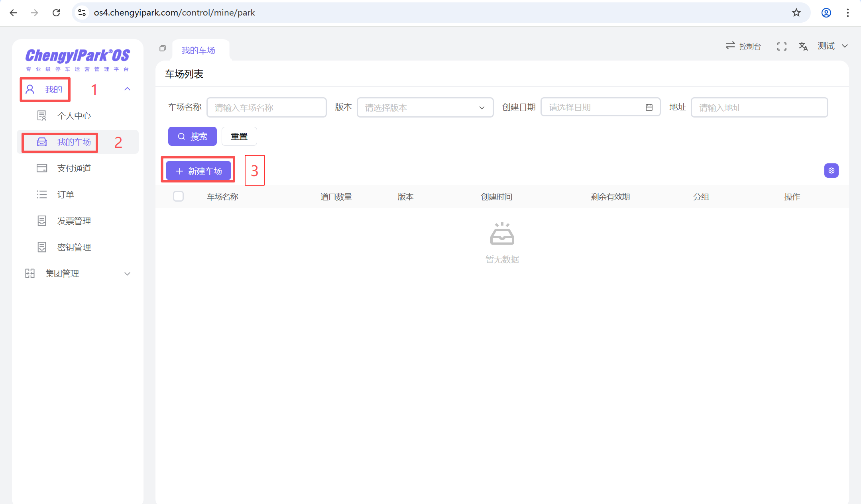Bookmark the page with the star icon
This screenshot has height=504, width=861.
[x=796, y=13]
